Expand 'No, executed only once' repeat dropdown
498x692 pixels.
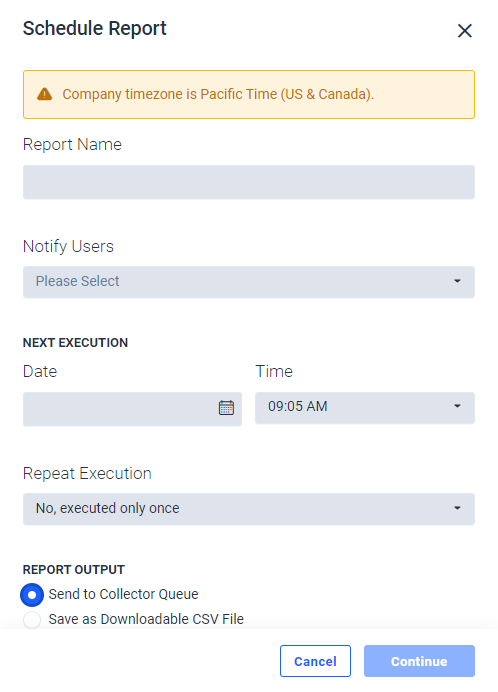click(x=249, y=509)
